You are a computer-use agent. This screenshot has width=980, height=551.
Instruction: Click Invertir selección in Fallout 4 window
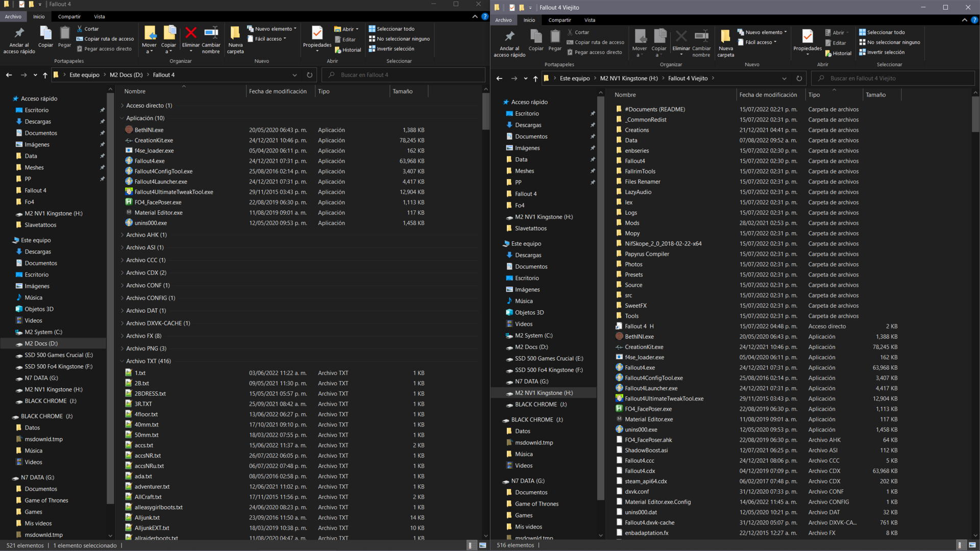[x=391, y=49]
